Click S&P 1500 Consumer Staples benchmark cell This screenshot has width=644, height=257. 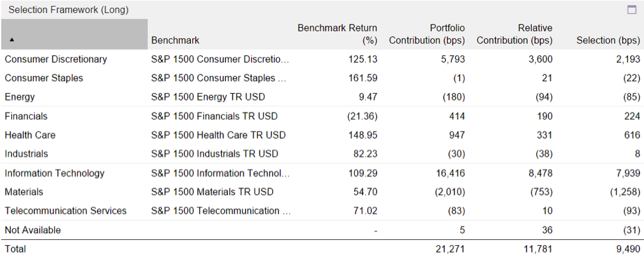pos(219,78)
